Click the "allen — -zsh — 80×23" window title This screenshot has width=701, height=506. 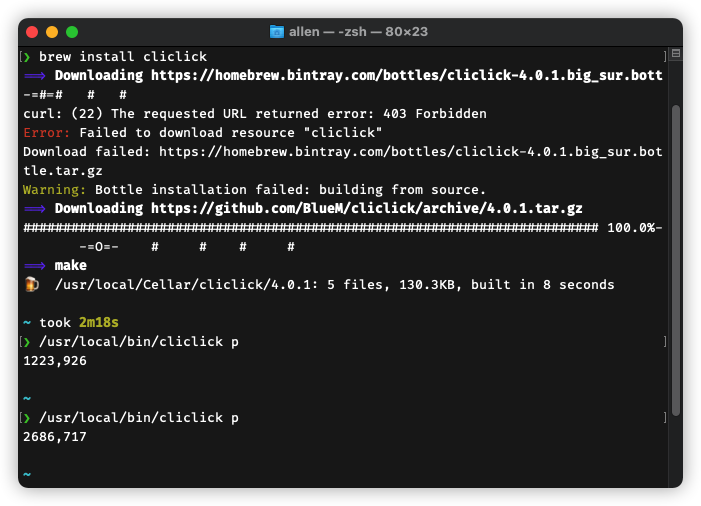tap(358, 32)
